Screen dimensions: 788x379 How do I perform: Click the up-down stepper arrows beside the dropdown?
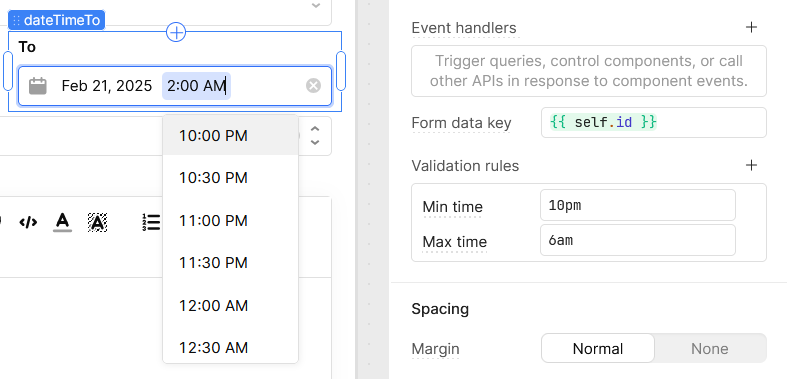(315, 136)
